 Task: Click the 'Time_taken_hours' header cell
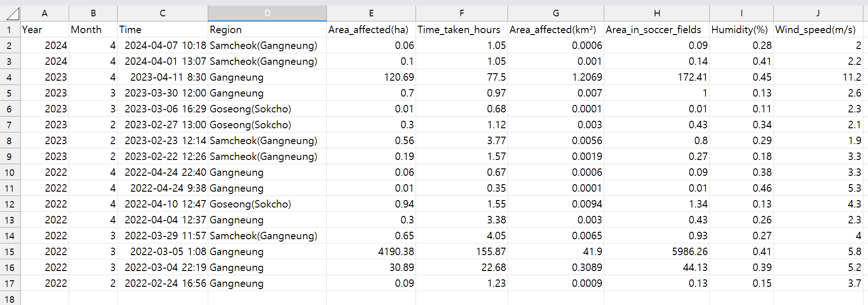pos(462,30)
